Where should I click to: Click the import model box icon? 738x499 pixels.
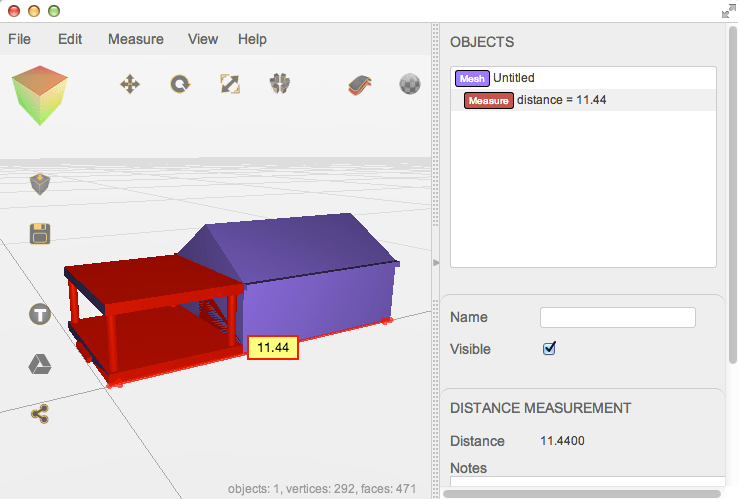pos(40,184)
